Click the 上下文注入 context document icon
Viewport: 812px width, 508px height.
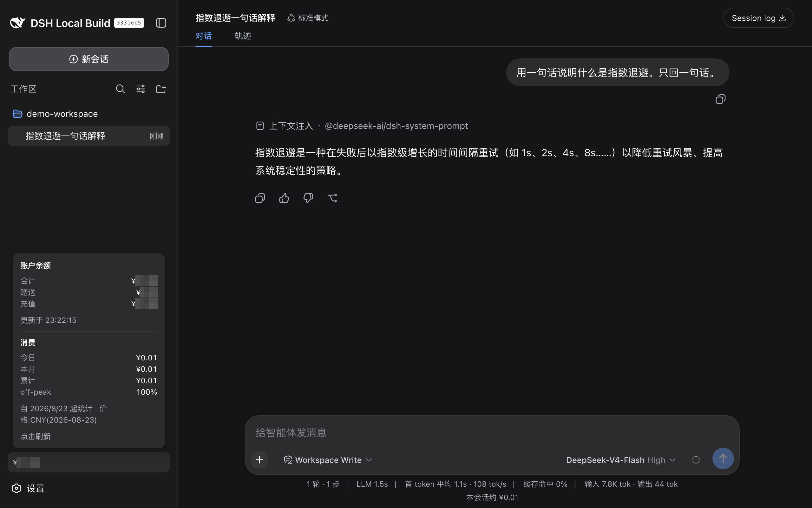260,126
